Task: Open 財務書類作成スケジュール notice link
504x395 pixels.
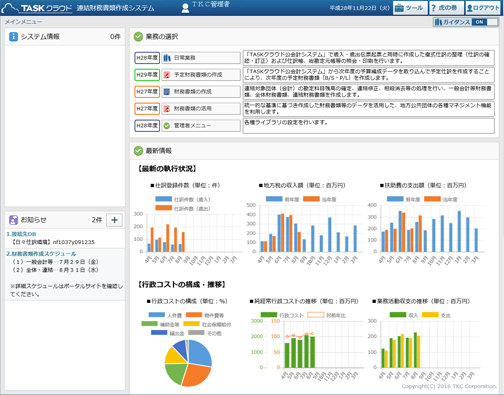Action: 41,254
